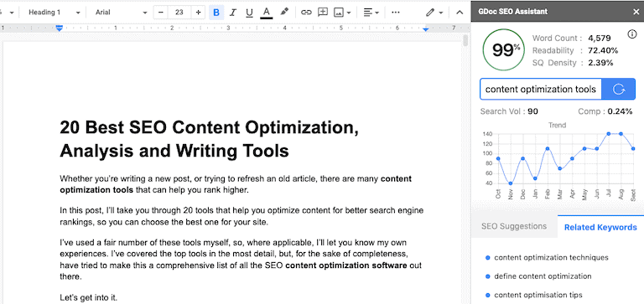The height and width of the screenshot is (304, 644).
Task: Click the Readability value 72.40%
Action: [x=603, y=50]
